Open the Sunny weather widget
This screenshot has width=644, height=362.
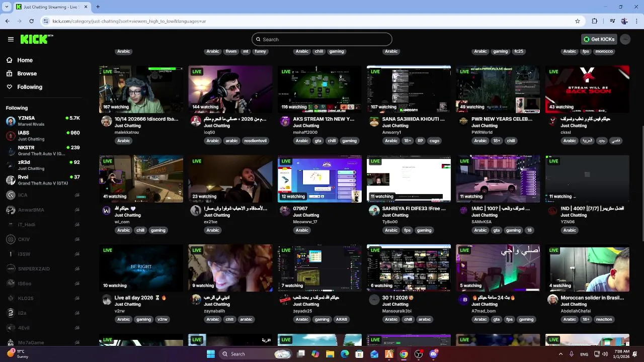click(18, 354)
